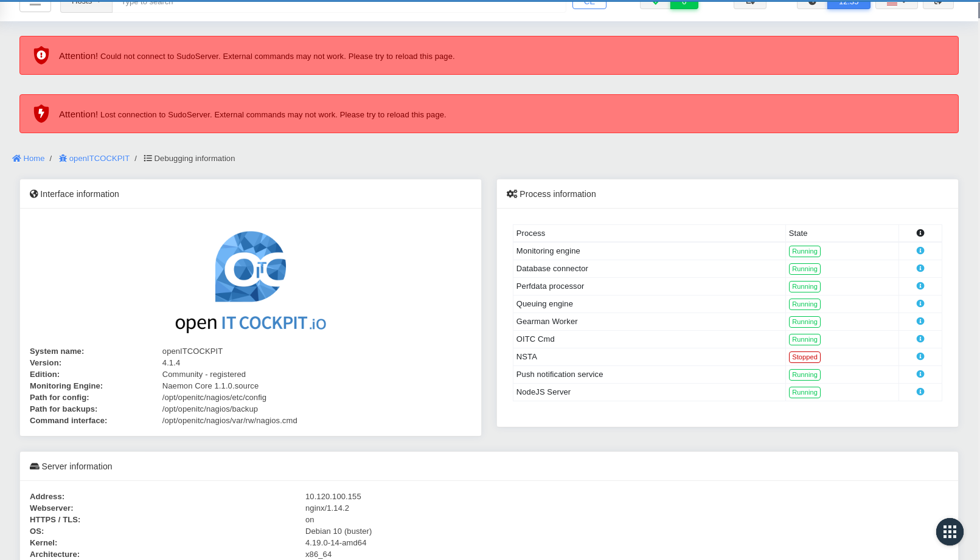Click lightning shield icon in 'Lost connection' alert
Image resolution: width=980 pixels, height=560 pixels.
(41, 114)
